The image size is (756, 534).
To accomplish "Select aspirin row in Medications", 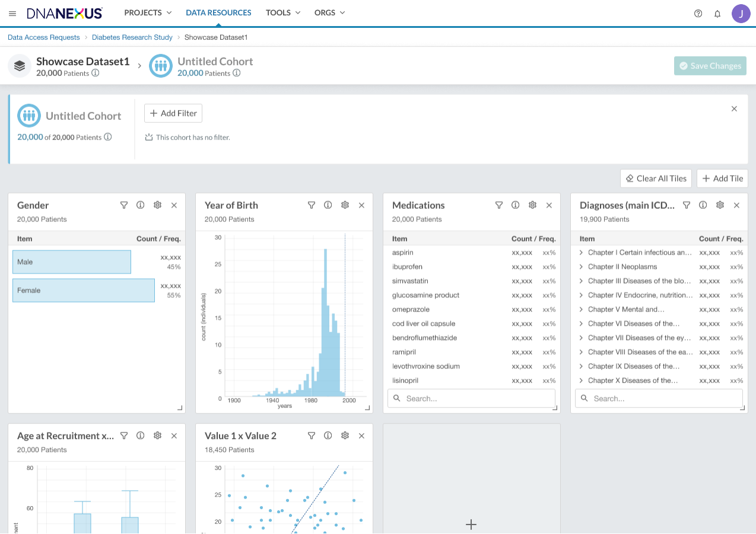I will tap(472, 253).
